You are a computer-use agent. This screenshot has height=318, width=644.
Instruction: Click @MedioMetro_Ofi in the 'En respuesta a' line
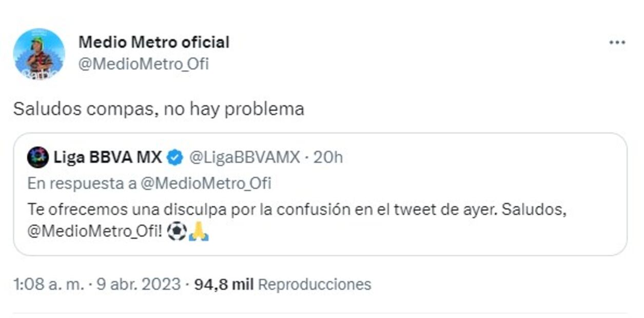pos(205,183)
